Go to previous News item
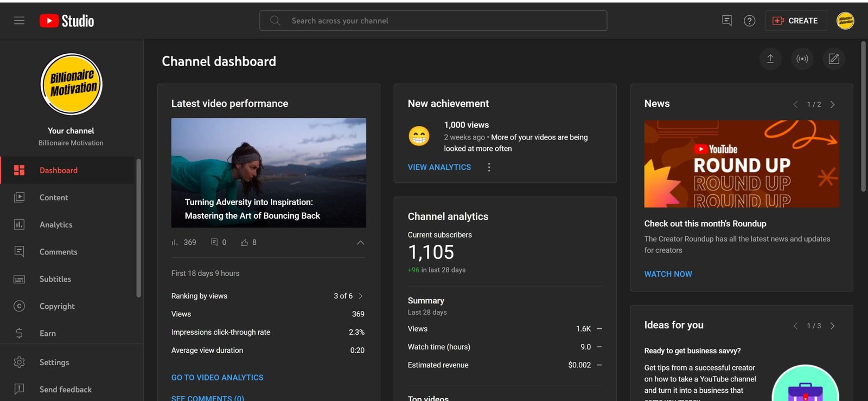Screen dimensions: 868x401 (x=795, y=104)
